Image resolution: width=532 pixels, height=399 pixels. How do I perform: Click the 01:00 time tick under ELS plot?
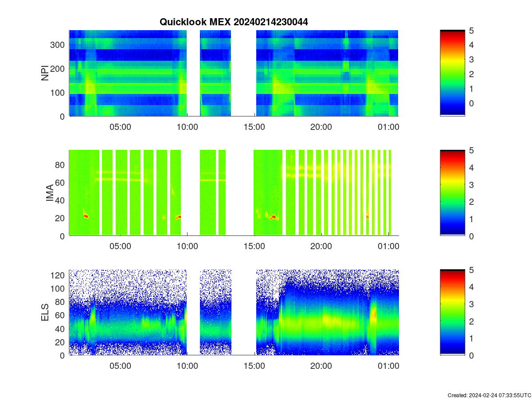pos(388,366)
